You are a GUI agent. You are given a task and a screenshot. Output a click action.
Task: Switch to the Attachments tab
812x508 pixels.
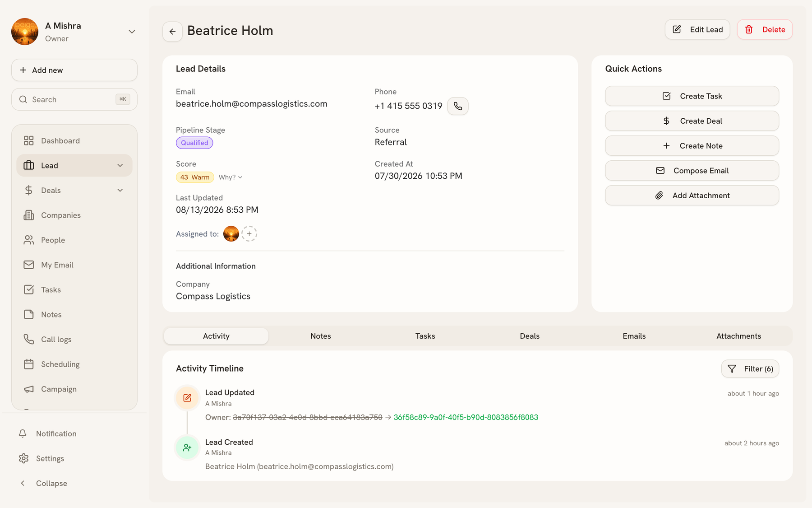738,336
